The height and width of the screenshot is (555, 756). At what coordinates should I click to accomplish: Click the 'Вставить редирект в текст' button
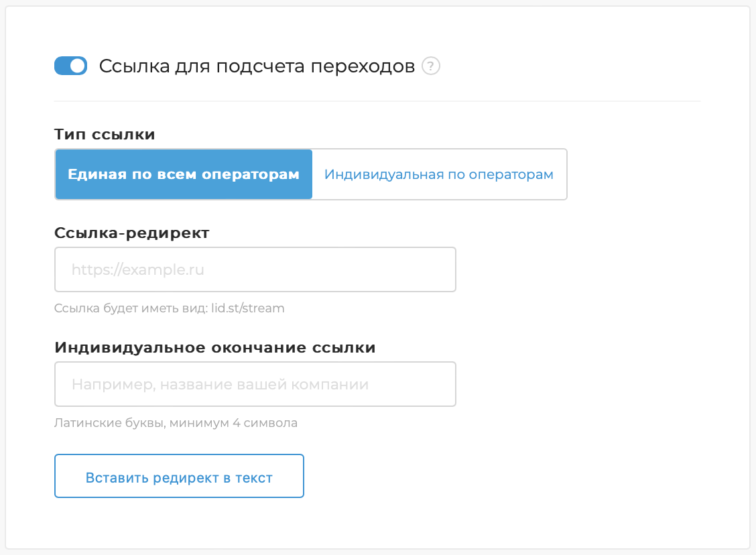point(179,476)
